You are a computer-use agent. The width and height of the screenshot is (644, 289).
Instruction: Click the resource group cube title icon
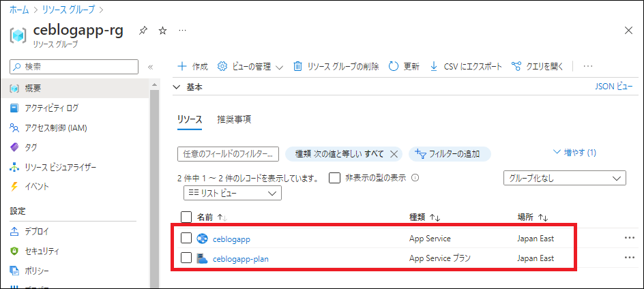[18, 36]
